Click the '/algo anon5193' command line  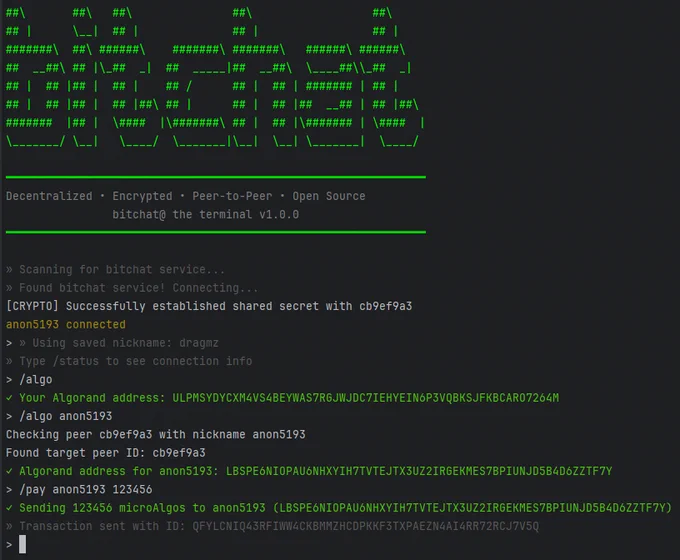coord(59,416)
